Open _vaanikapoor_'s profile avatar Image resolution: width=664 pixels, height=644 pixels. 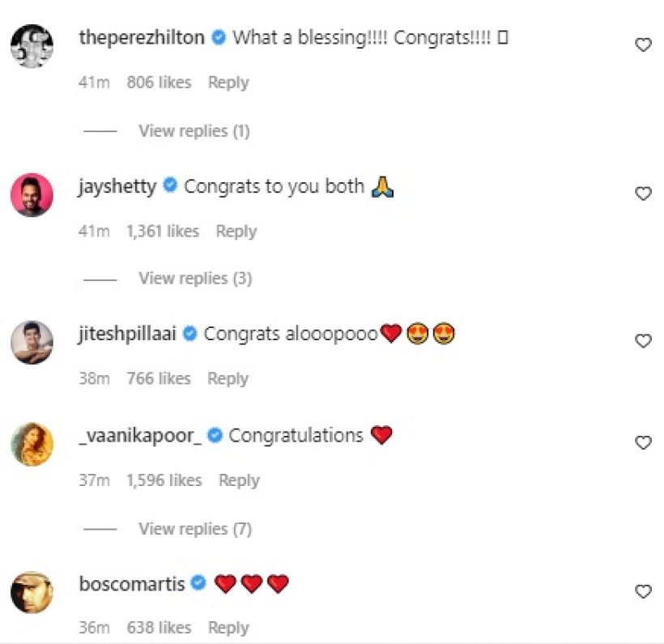click(32, 444)
